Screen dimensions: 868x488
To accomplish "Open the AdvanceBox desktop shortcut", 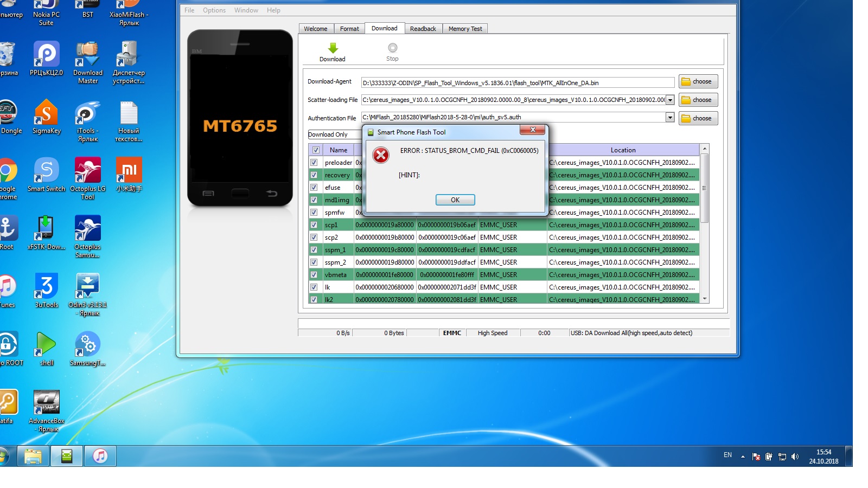I will click(46, 403).
